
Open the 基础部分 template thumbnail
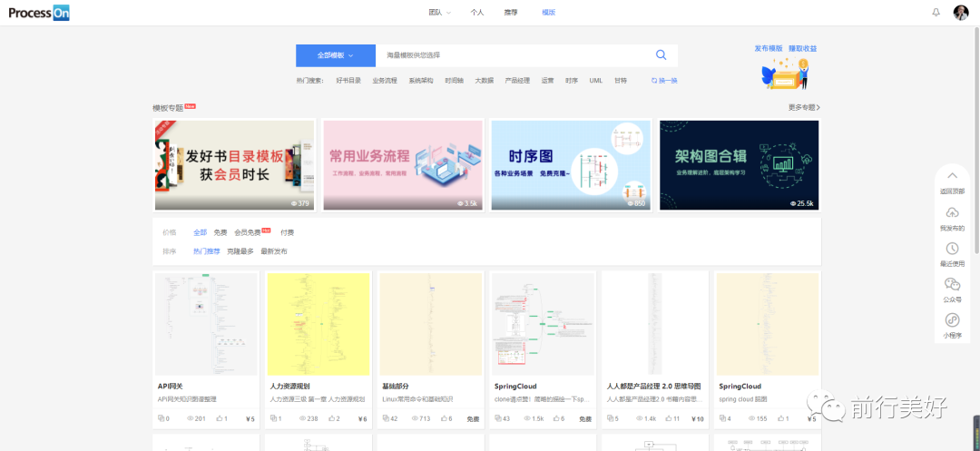point(431,324)
